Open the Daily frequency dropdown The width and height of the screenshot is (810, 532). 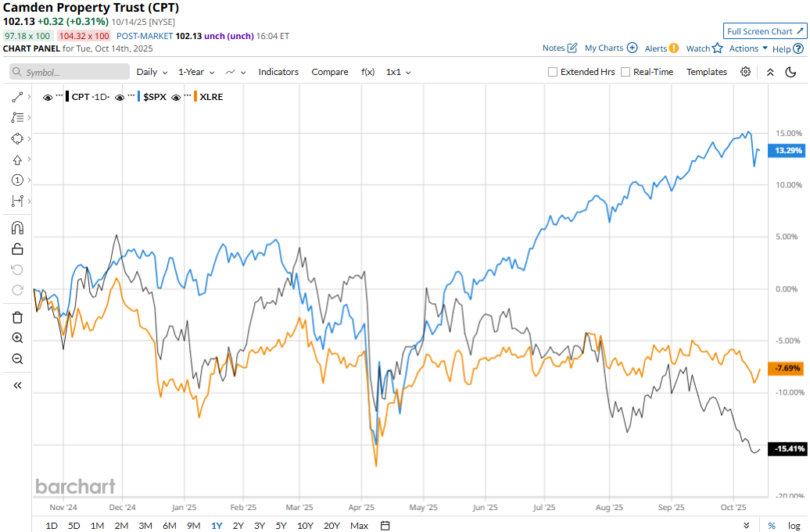[x=152, y=72]
